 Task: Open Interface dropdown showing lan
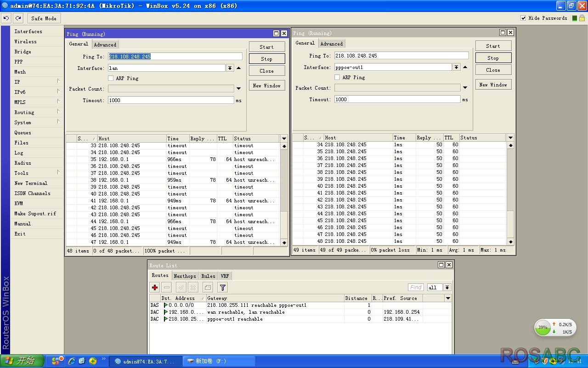tap(230, 68)
